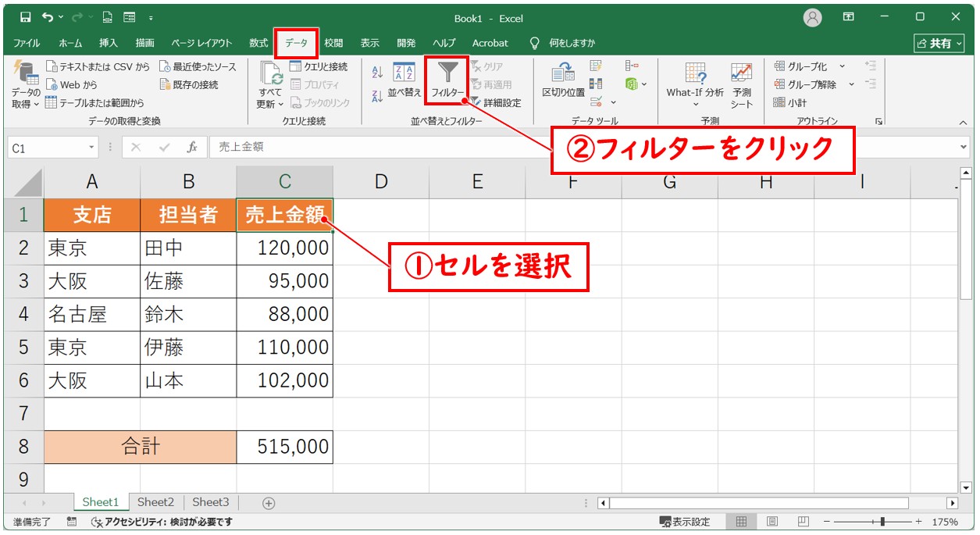The width and height of the screenshot is (980, 535).
Task: Switch to Sheet2 tab
Action: pyautogui.click(x=155, y=502)
